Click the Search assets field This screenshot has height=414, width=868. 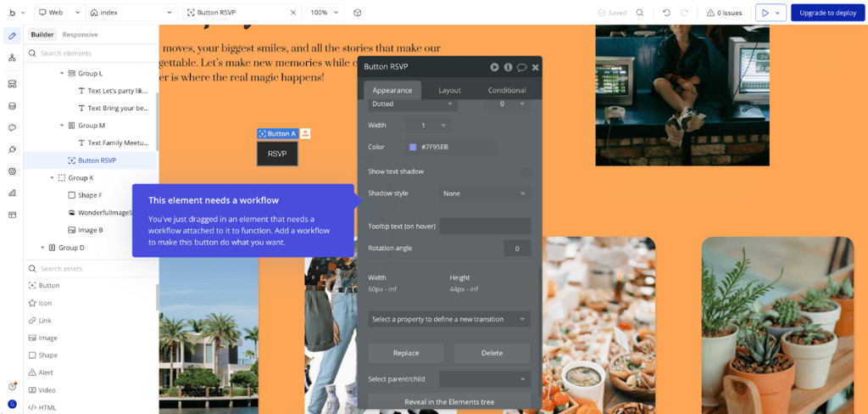92,269
